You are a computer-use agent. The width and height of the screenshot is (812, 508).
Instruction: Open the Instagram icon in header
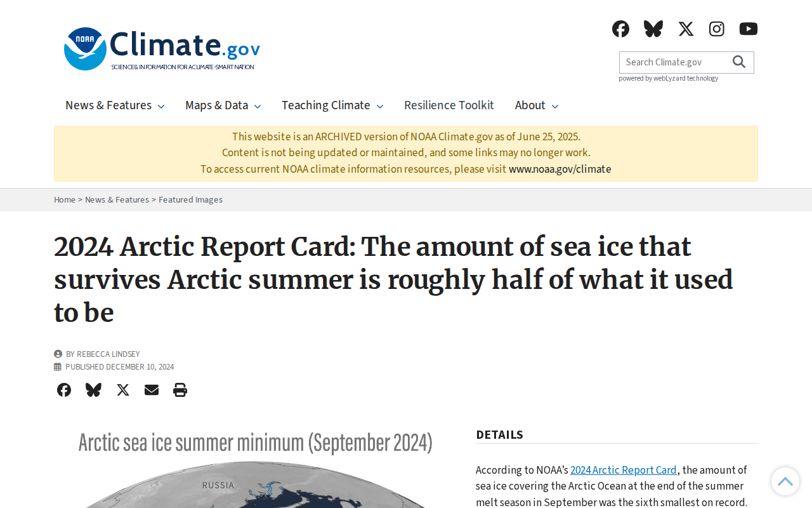pyautogui.click(x=717, y=29)
